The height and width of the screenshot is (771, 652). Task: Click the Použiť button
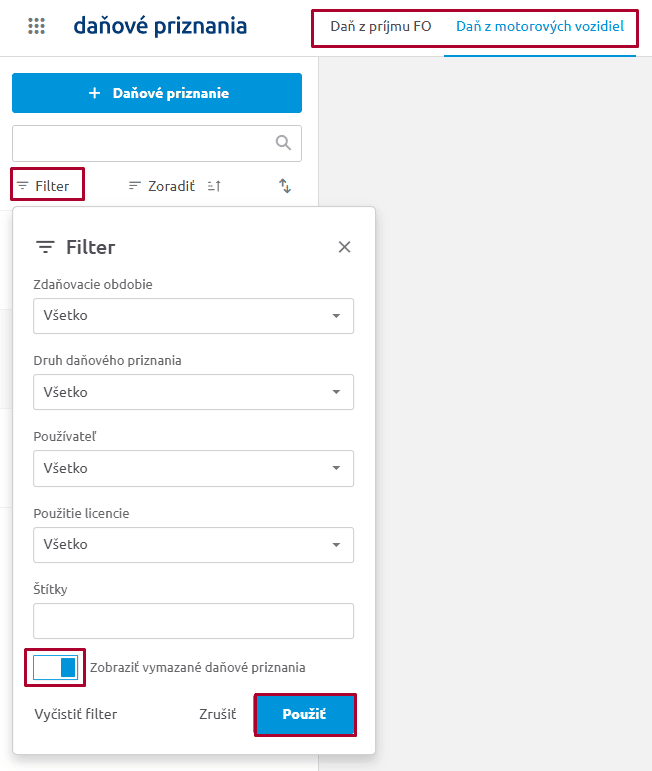(305, 715)
